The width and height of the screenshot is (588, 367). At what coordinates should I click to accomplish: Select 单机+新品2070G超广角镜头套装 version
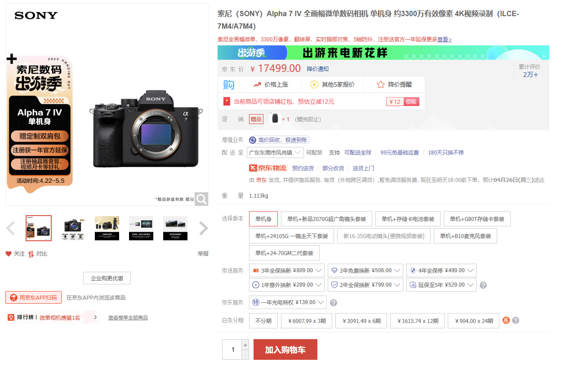pyautogui.click(x=327, y=219)
